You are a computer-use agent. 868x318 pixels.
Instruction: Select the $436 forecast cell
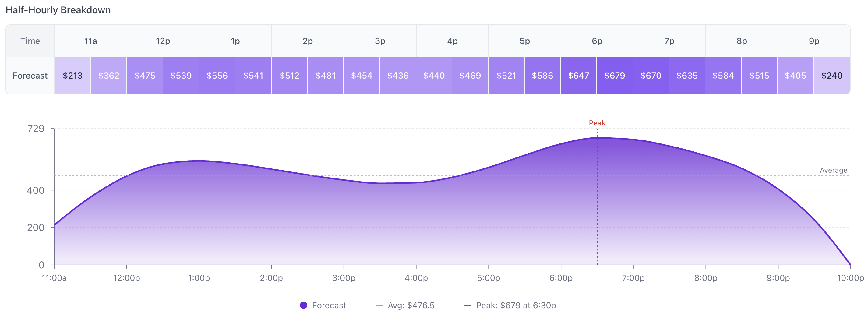(398, 76)
